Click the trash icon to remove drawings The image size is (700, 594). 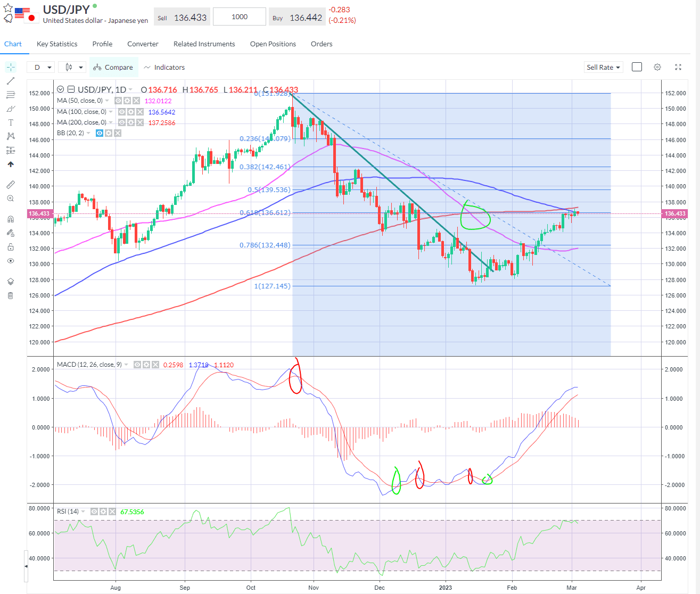click(x=11, y=295)
